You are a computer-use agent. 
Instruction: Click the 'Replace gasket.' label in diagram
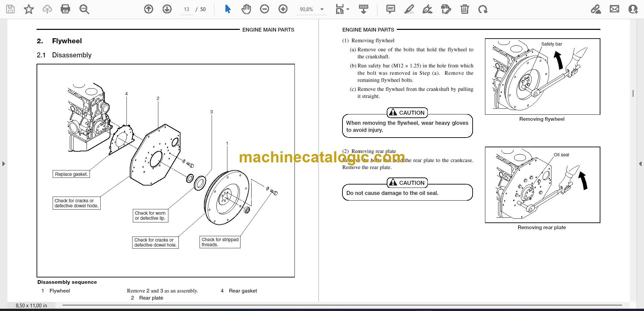tap(71, 174)
